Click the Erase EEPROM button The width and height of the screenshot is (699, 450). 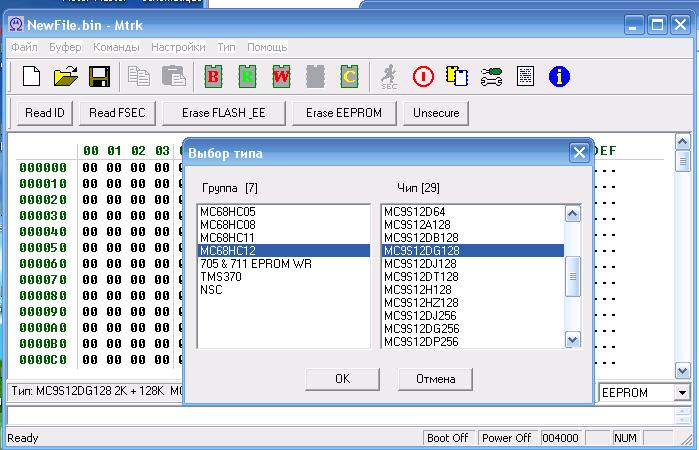point(344,113)
